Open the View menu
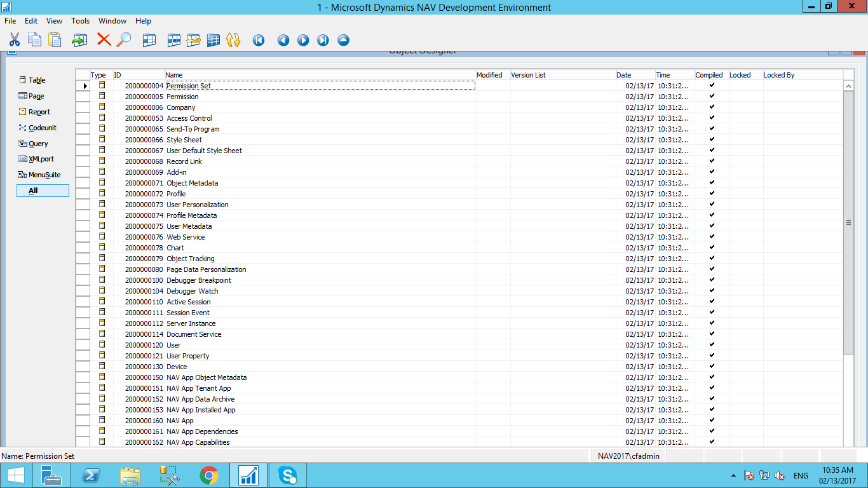Screen dimensions: 868x488 54,21
